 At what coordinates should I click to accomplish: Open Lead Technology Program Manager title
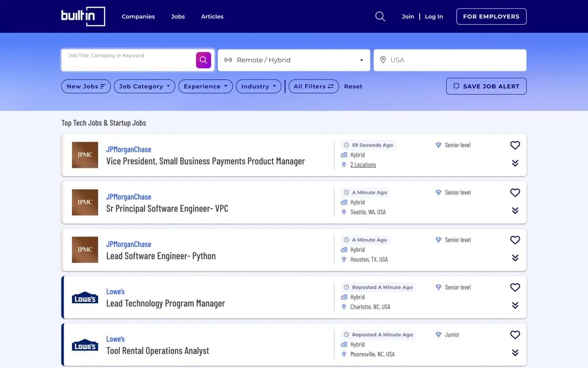click(x=165, y=303)
